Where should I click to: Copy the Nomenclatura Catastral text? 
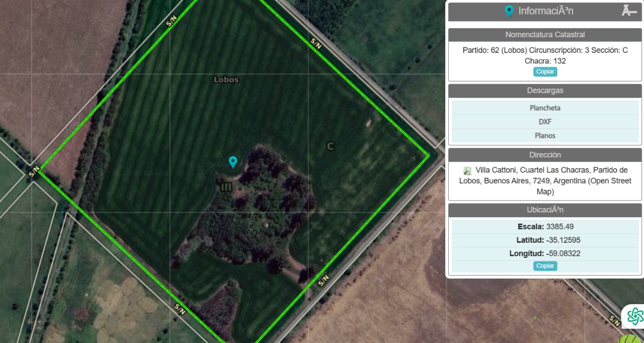click(x=545, y=72)
